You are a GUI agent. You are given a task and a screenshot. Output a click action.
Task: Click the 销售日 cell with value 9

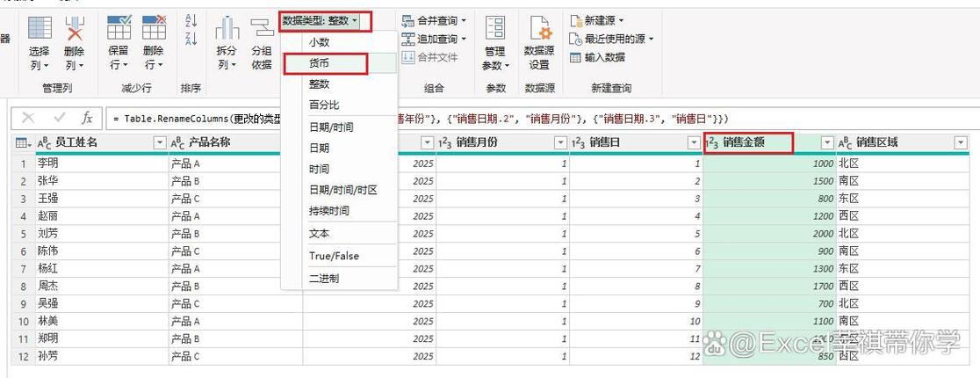click(637, 303)
